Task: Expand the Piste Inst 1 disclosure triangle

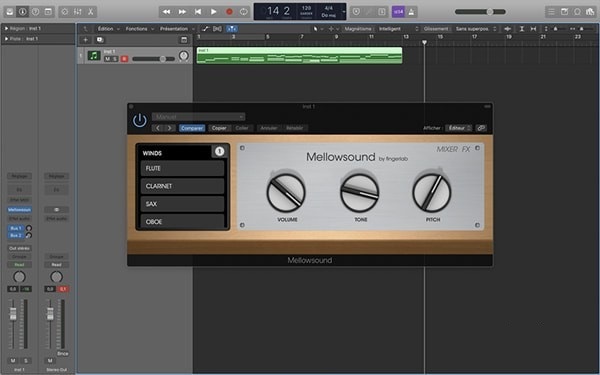Action: point(6,39)
